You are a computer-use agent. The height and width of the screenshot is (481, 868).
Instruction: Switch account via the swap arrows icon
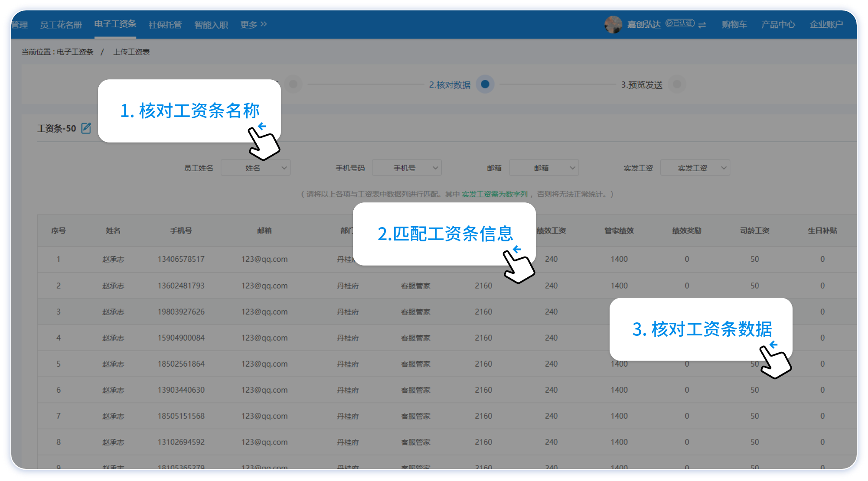[702, 25]
